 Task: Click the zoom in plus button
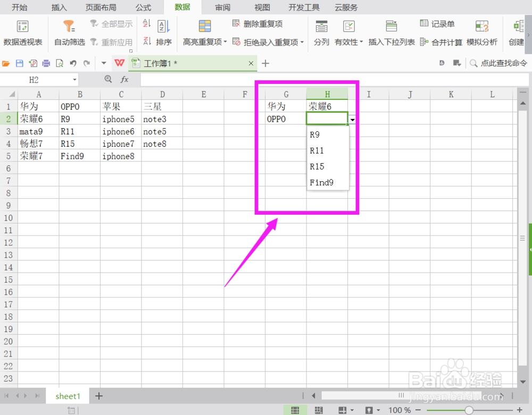click(519, 410)
